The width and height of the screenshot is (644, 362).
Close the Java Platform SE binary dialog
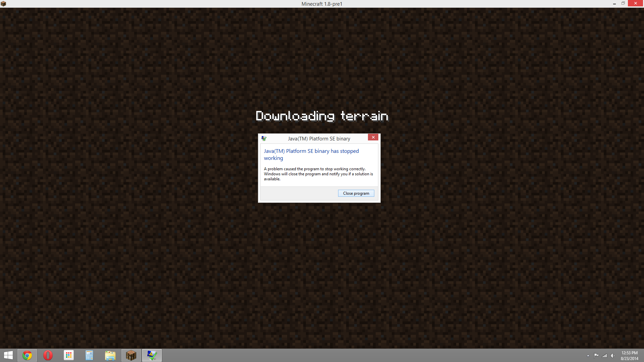click(373, 137)
